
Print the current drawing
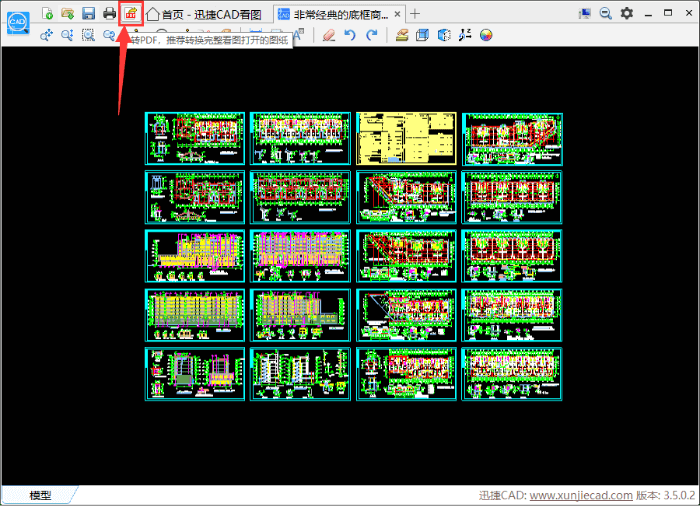coord(109,13)
